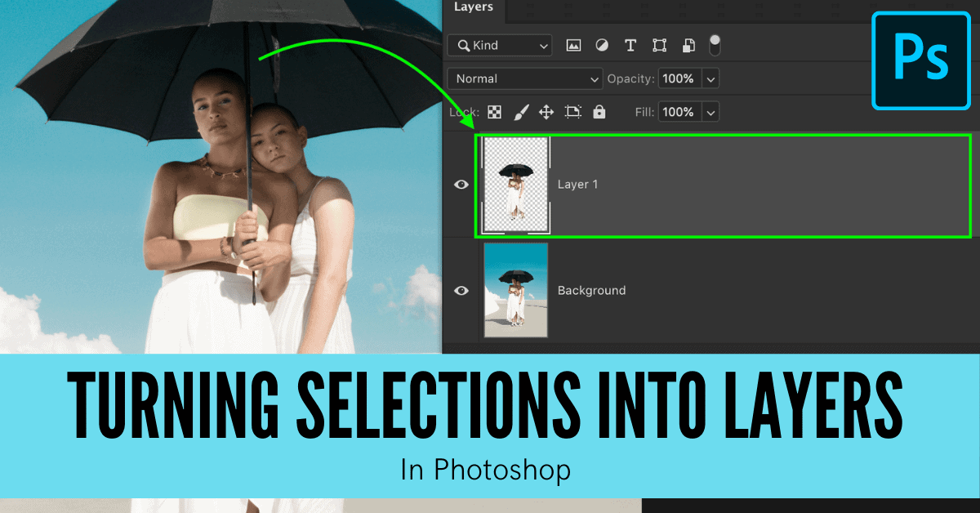Image resolution: width=980 pixels, height=513 pixels.
Task: Open the Kind filter dropdown
Action: [x=499, y=45]
